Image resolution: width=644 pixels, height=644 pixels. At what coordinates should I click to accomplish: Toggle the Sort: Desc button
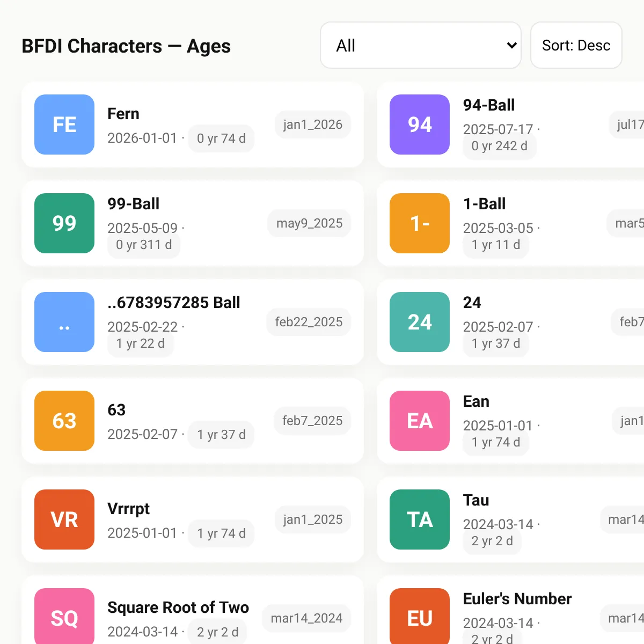pyautogui.click(x=576, y=45)
